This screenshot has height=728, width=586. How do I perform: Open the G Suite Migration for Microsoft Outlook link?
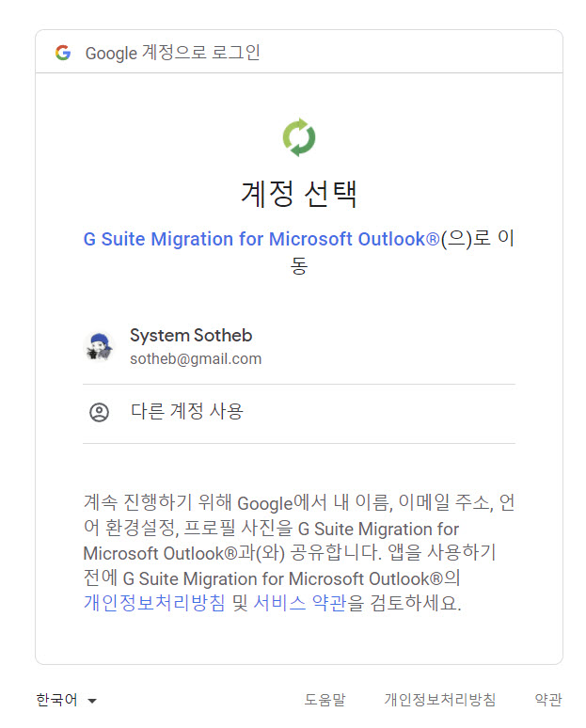point(261,239)
